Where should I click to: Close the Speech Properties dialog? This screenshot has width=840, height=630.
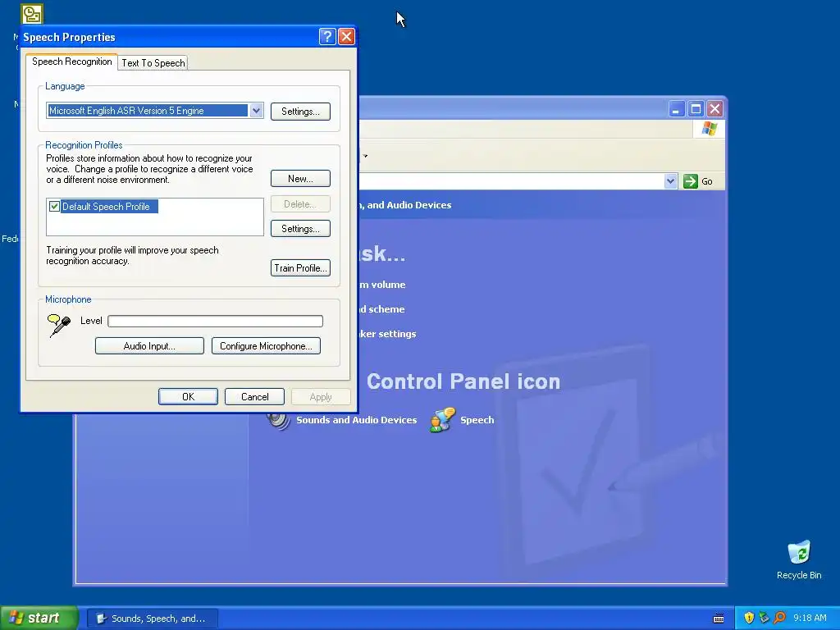[x=347, y=36]
